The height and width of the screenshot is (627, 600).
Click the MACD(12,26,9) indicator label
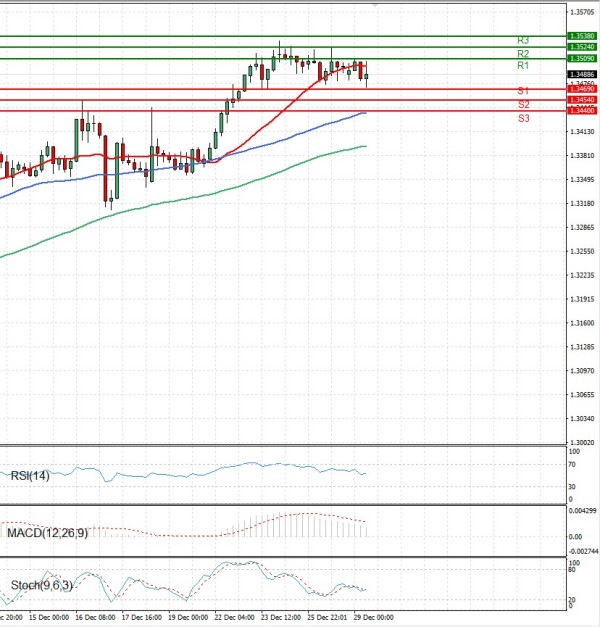coord(47,532)
